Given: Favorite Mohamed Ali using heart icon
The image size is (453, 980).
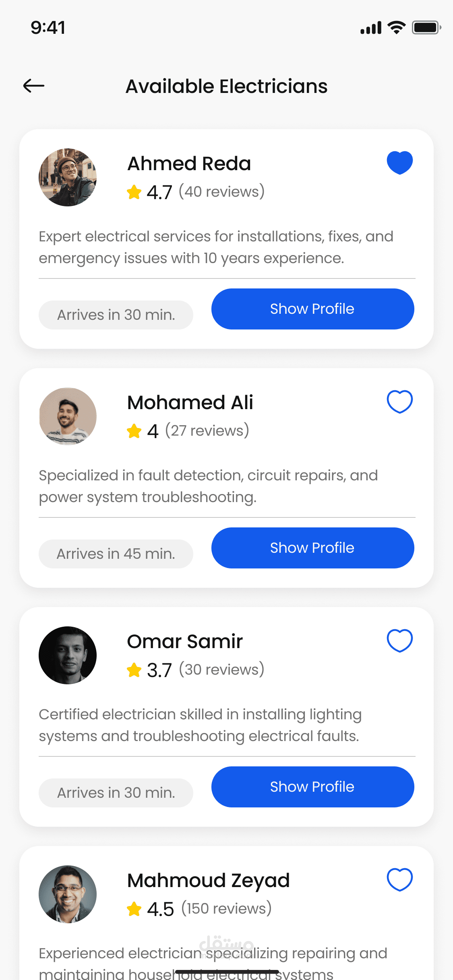Looking at the screenshot, I should pyautogui.click(x=399, y=401).
